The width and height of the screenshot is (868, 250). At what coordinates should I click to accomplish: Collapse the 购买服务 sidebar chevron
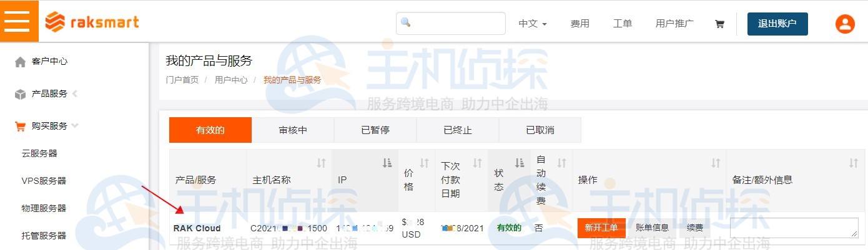click(x=75, y=125)
